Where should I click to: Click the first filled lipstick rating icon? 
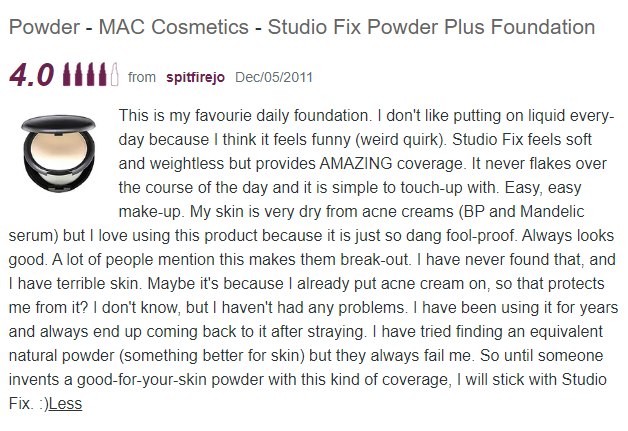pyautogui.click(x=67, y=74)
